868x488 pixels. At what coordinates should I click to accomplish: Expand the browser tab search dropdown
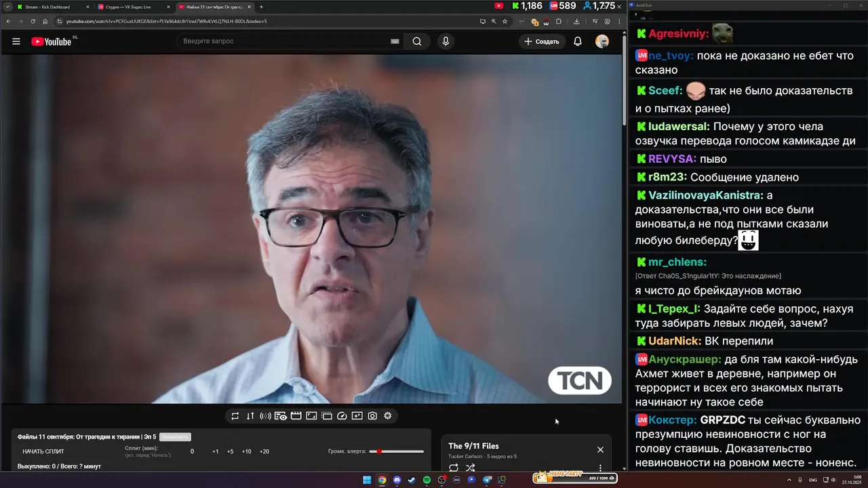(7, 7)
